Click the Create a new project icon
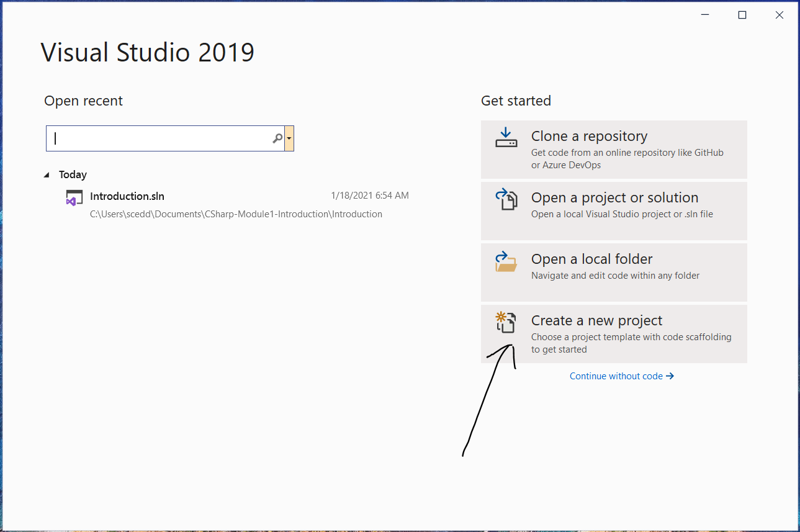This screenshot has height=532, width=800. [506, 323]
